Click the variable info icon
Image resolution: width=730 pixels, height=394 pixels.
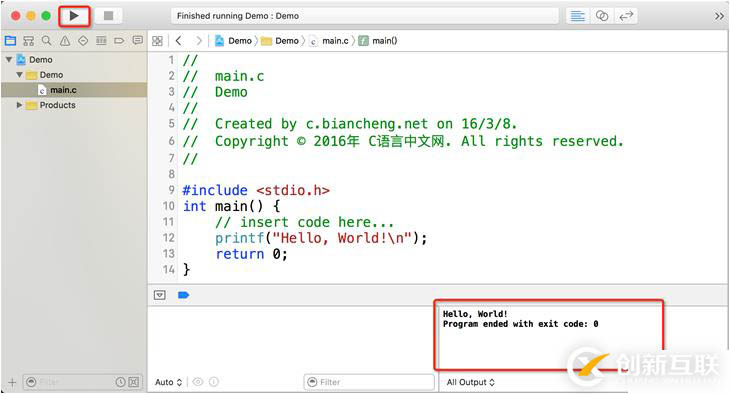(214, 382)
